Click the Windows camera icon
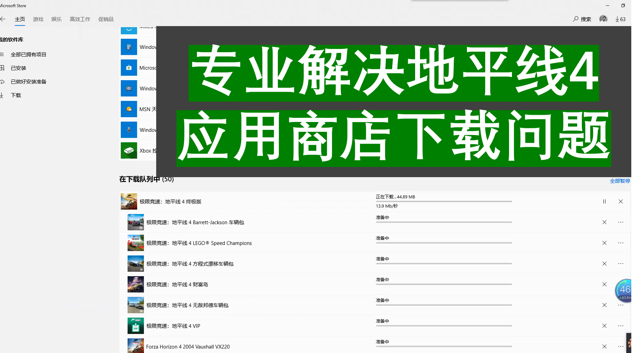Screen dimensions: 644x353 point(129,88)
